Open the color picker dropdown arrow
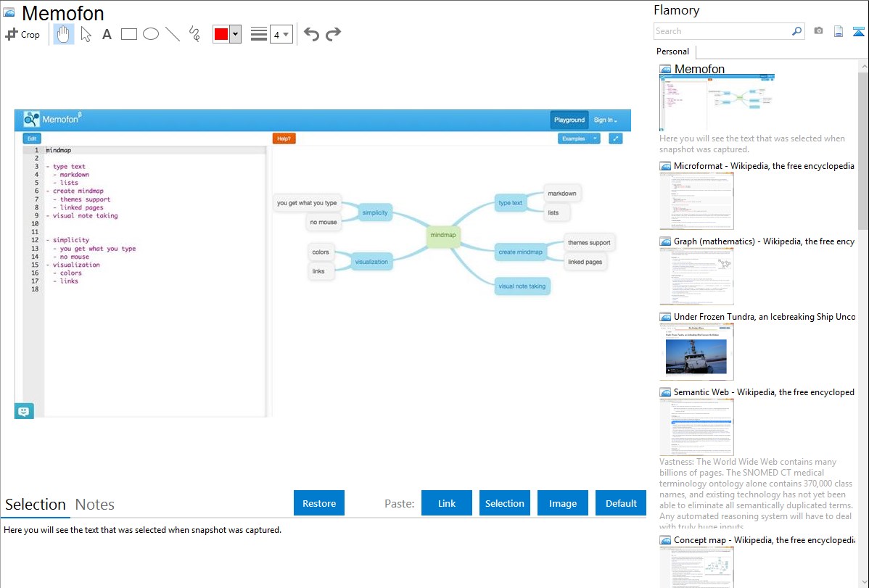 [x=236, y=34]
